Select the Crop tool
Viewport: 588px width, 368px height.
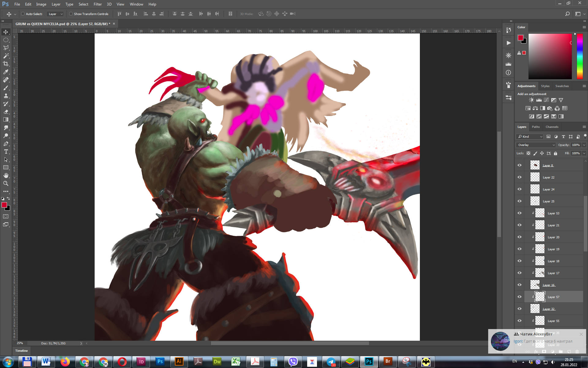(x=6, y=64)
